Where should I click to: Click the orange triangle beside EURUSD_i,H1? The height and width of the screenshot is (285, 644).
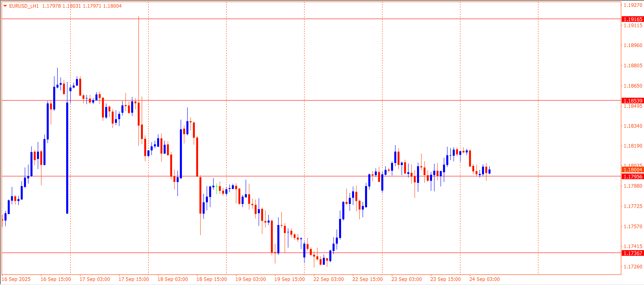tap(5, 6)
